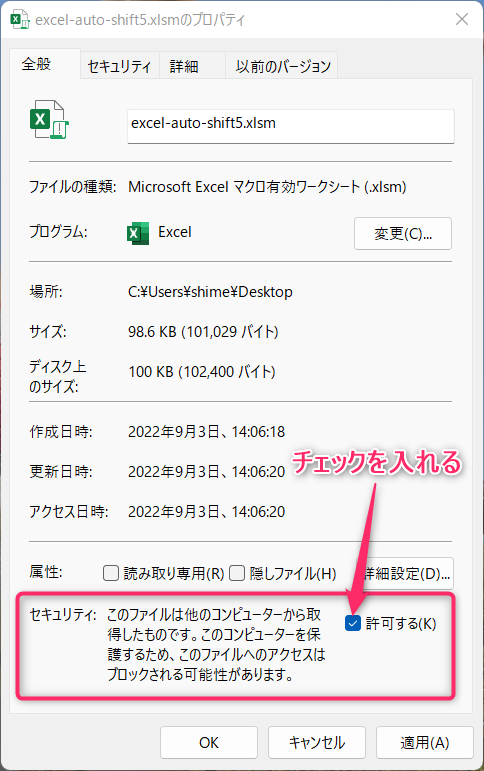This screenshot has height=771, width=484.
Task: Open the 詳細 tab
Action: pos(184,66)
